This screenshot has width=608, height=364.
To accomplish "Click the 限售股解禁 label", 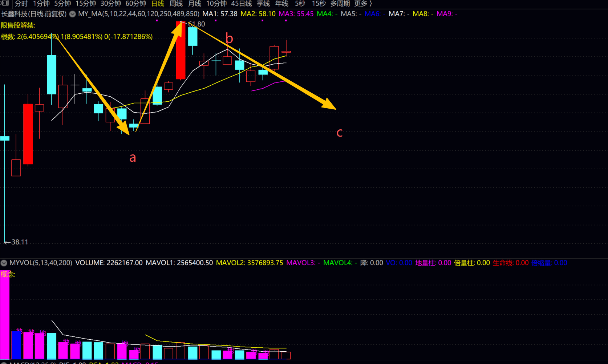I will (x=18, y=25).
